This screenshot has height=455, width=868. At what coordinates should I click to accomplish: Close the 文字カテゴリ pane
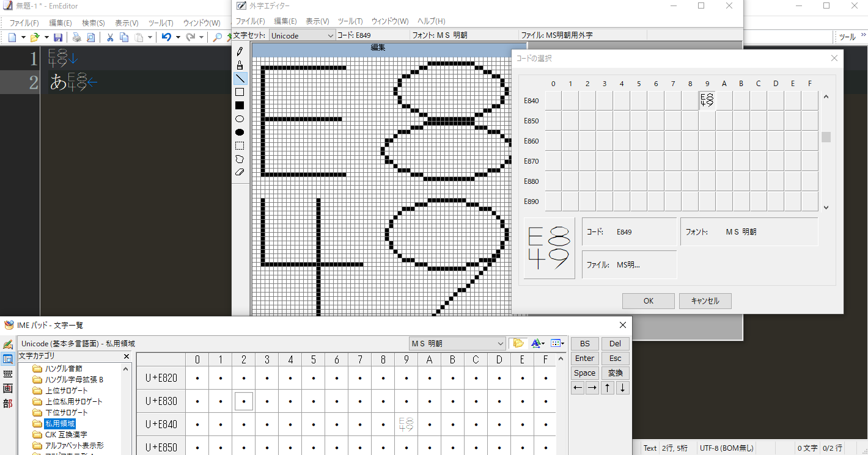(x=127, y=356)
